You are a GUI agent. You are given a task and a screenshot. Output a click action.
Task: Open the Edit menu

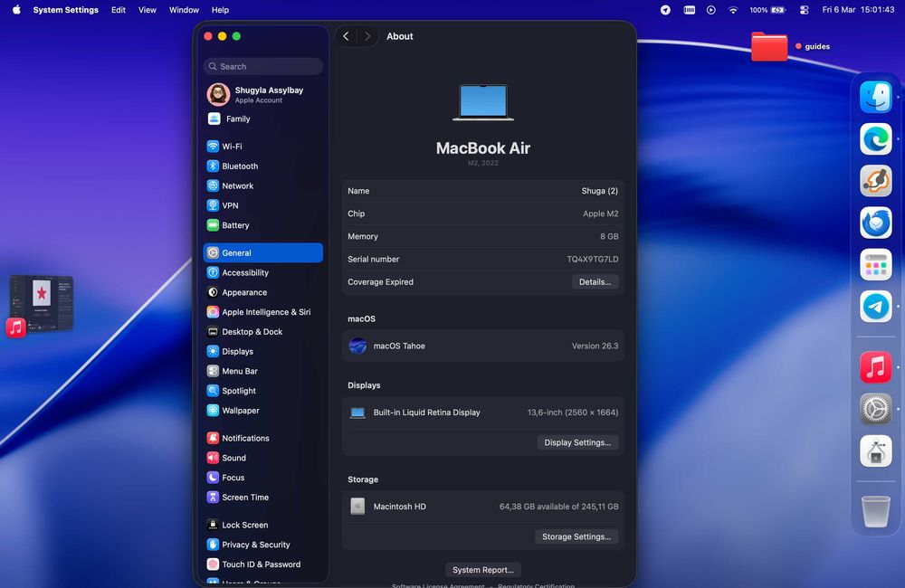119,10
